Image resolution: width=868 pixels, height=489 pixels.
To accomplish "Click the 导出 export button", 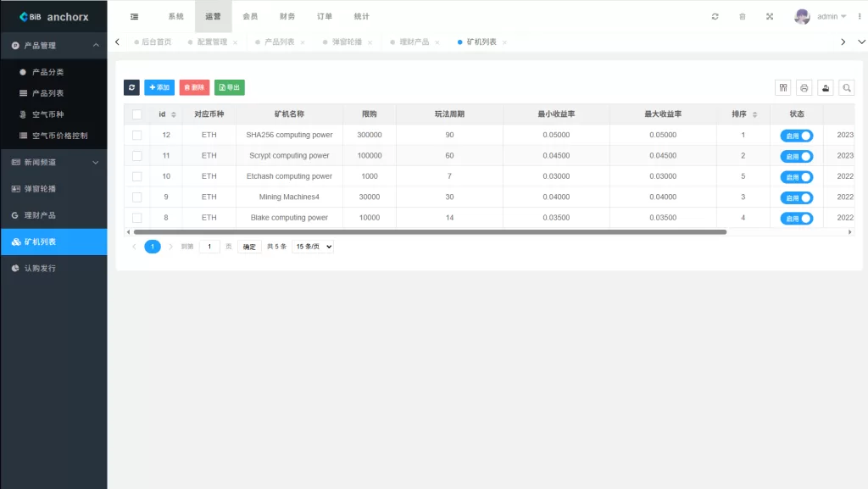I will (229, 86).
